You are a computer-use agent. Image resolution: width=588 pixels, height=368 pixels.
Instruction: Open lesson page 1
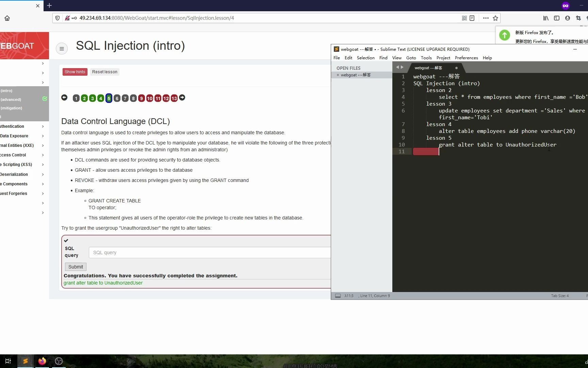point(76,98)
